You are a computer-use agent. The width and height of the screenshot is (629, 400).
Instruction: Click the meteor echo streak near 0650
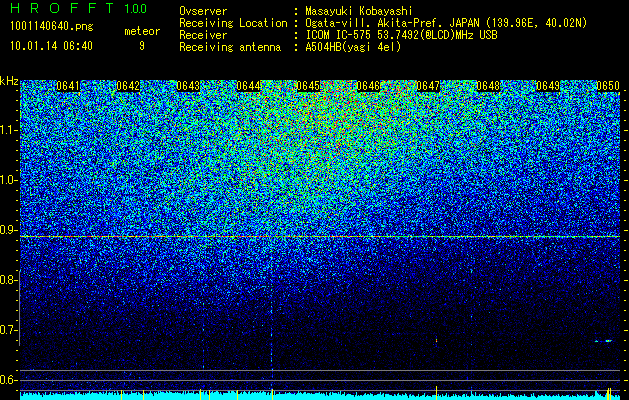[x=604, y=341]
